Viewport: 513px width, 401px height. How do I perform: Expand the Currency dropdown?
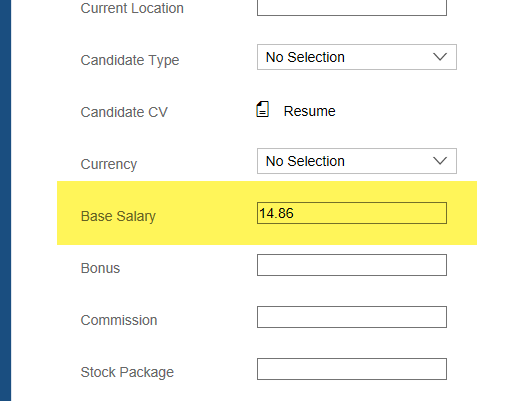[x=357, y=161]
